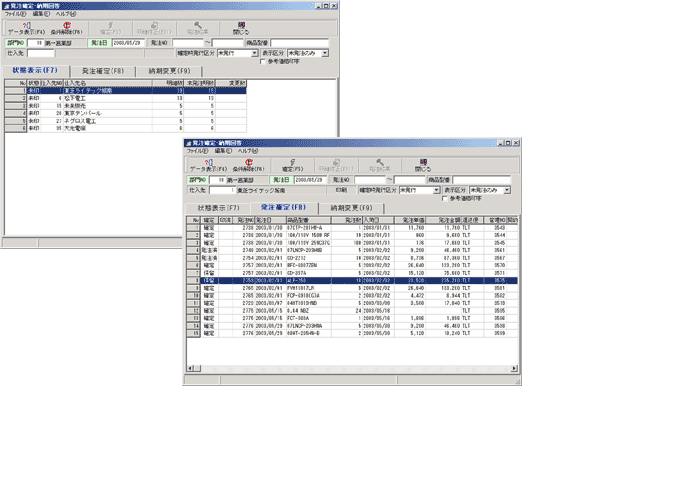The width and height of the screenshot is (680, 500).
Task: Click 条件解除(F6) icon in back window
Action: point(67,28)
